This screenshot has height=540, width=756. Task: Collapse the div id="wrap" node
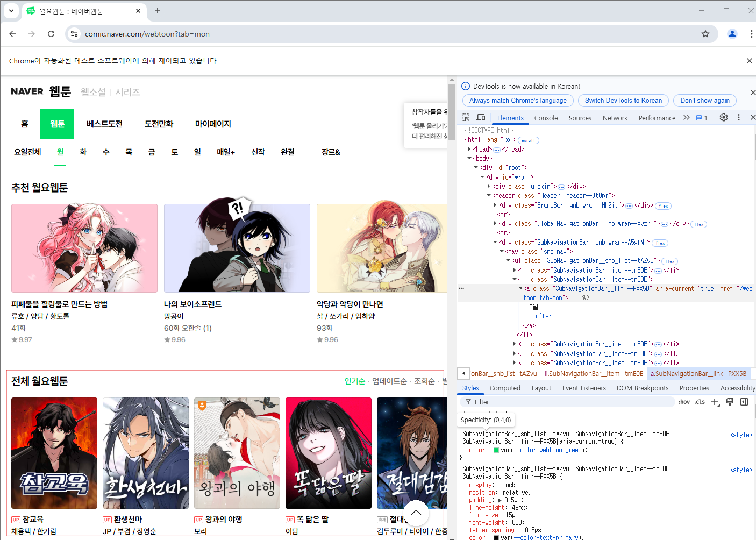(482, 177)
